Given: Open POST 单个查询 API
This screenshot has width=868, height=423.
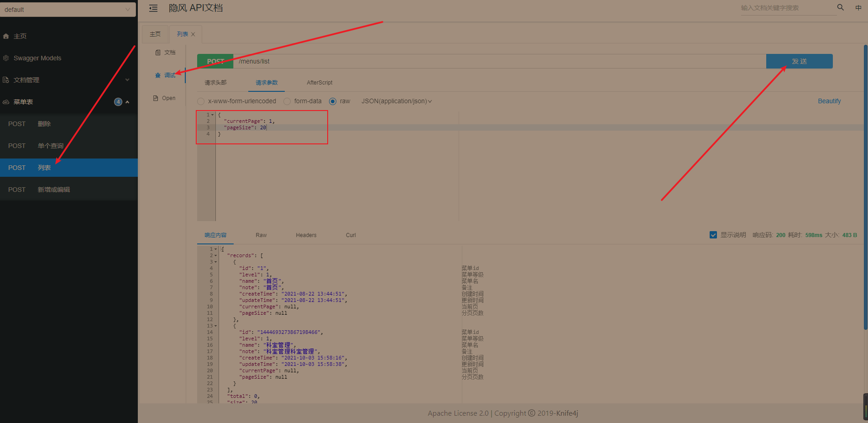Looking at the screenshot, I should tap(69, 146).
